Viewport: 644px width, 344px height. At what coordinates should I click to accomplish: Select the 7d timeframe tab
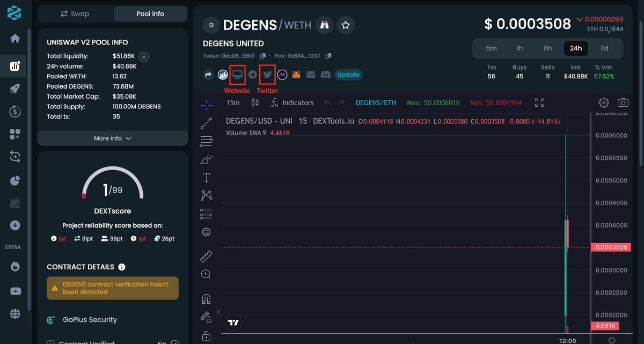604,48
